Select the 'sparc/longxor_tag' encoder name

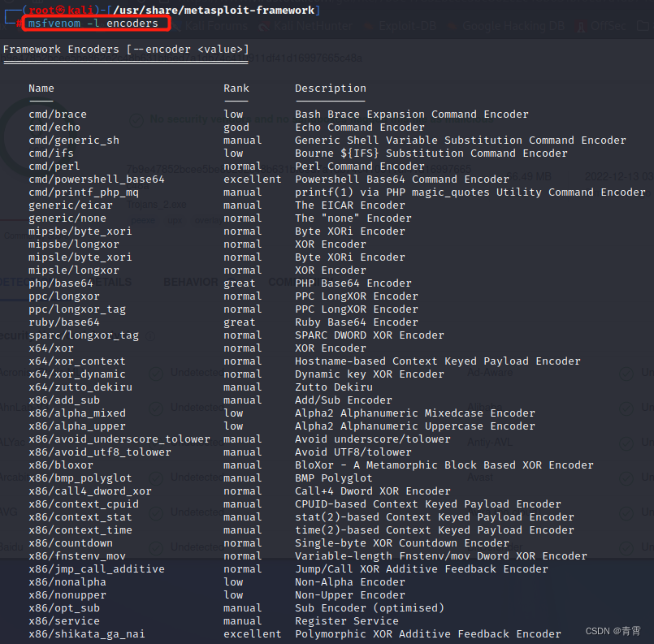[x=84, y=335]
